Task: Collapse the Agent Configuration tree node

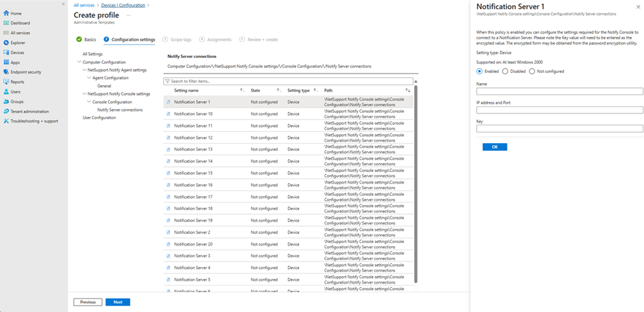Action: (89, 78)
